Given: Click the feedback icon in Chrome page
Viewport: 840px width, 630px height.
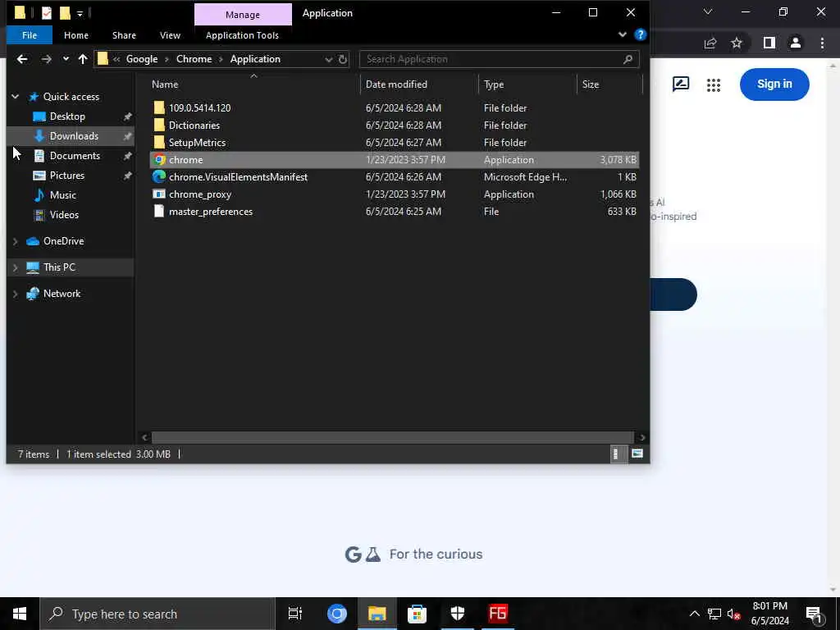Looking at the screenshot, I should tap(680, 84).
